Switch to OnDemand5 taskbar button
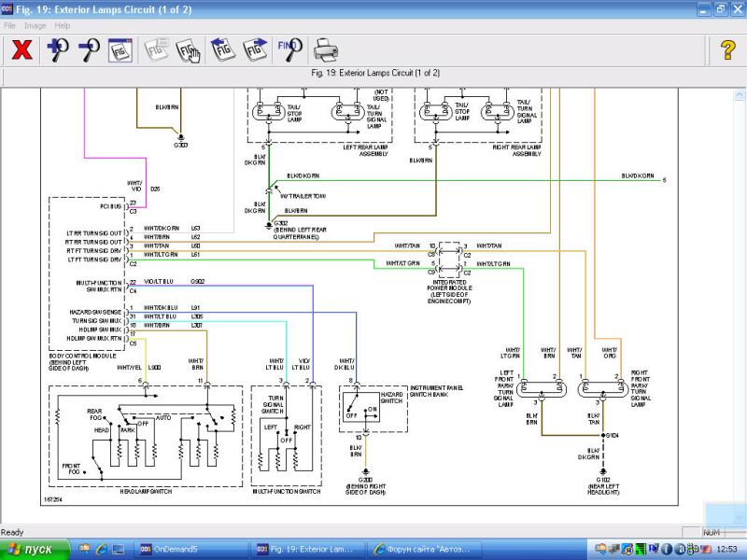The image size is (747, 560). coord(190,550)
